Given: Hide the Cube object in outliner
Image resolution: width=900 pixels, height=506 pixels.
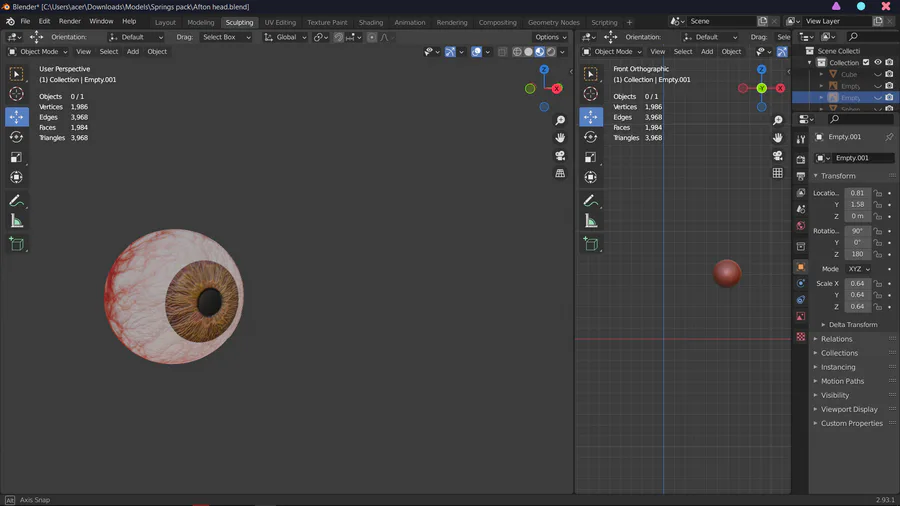Looking at the screenshot, I should pyautogui.click(x=878, y=74).
